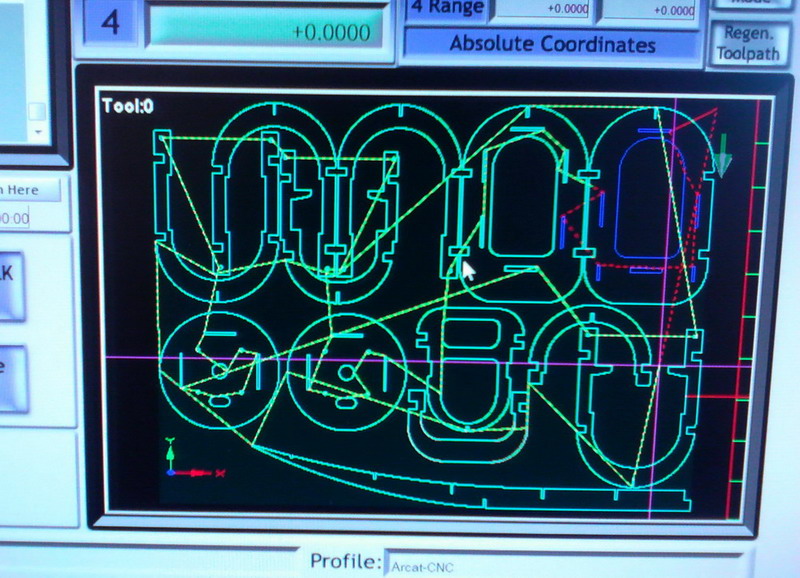The width and height of the screenshot is (800, 578).
Task: Click the partially visible 'n Here' button
Action: 30,189
